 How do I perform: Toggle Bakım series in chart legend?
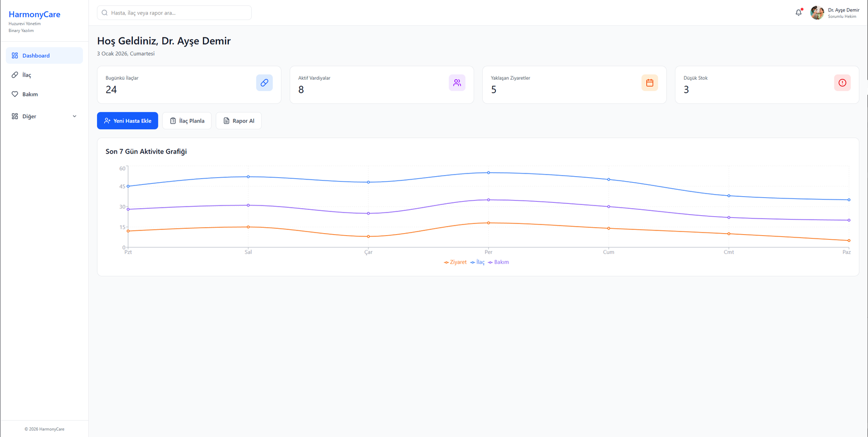(499, 262)
